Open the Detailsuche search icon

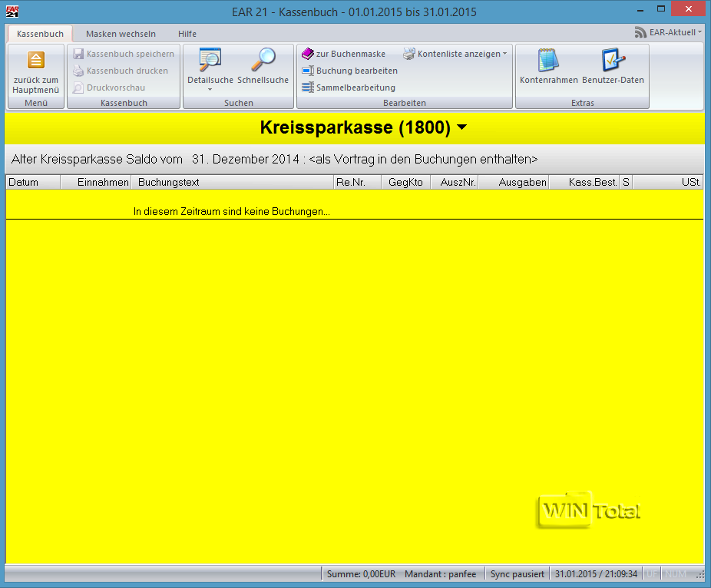click(210, 60)
